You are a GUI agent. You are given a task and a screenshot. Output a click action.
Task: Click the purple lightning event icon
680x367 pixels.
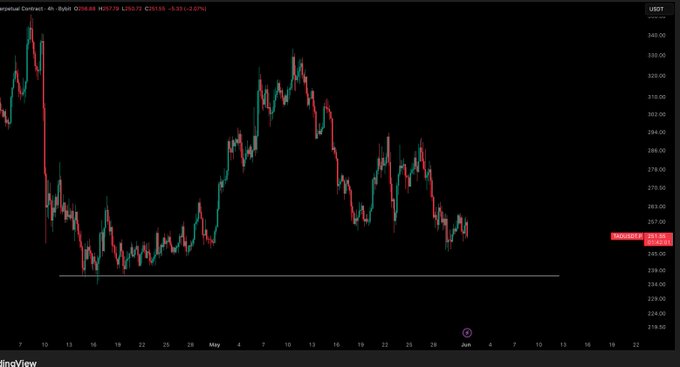coord(467,333)
